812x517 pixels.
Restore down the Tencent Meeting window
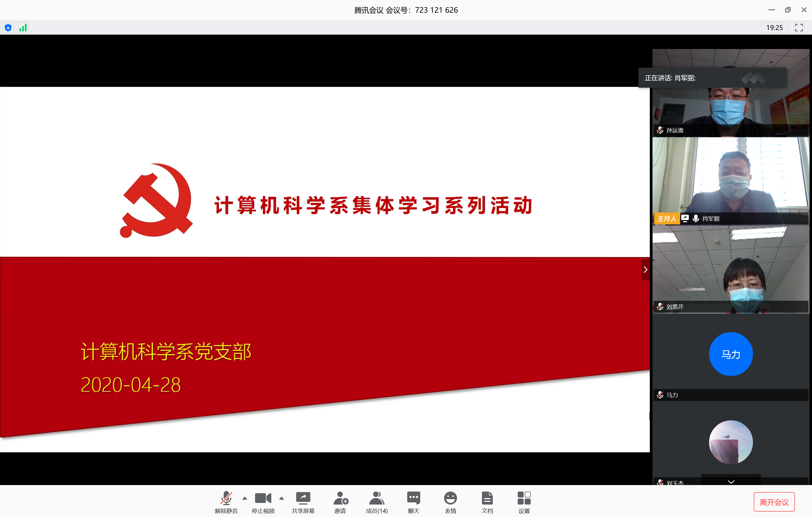[x=788, y=10]
